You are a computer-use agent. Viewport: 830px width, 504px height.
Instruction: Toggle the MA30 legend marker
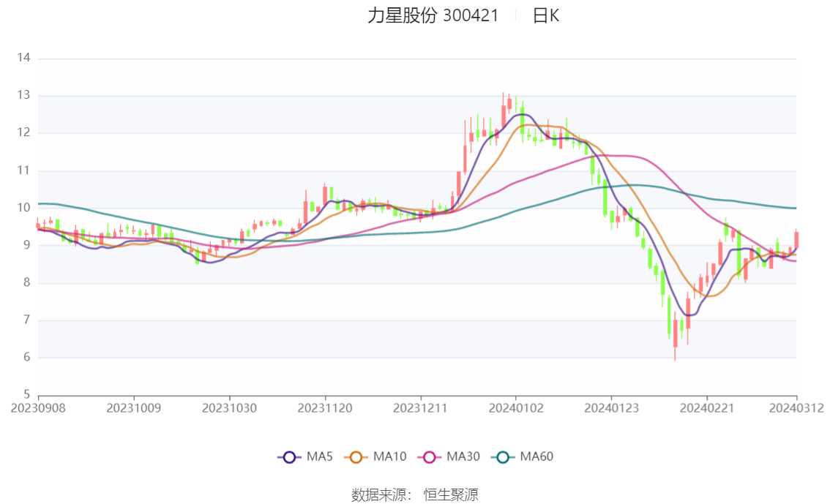[430, 457]
